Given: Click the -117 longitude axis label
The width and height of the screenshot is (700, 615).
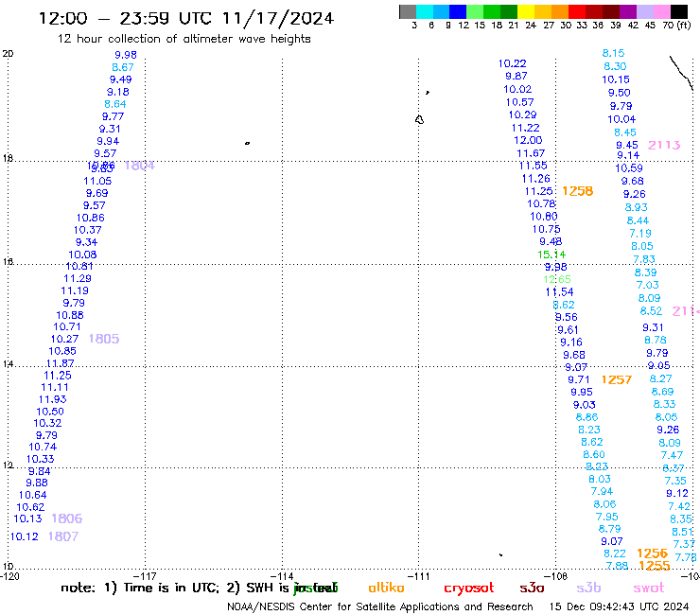Looking at the screenshot, I should (145, 576).
